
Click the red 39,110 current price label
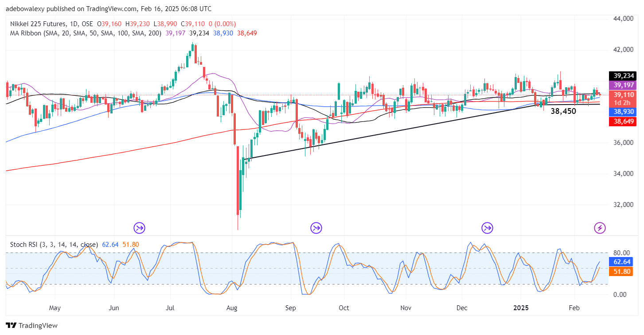coord(624,94)
